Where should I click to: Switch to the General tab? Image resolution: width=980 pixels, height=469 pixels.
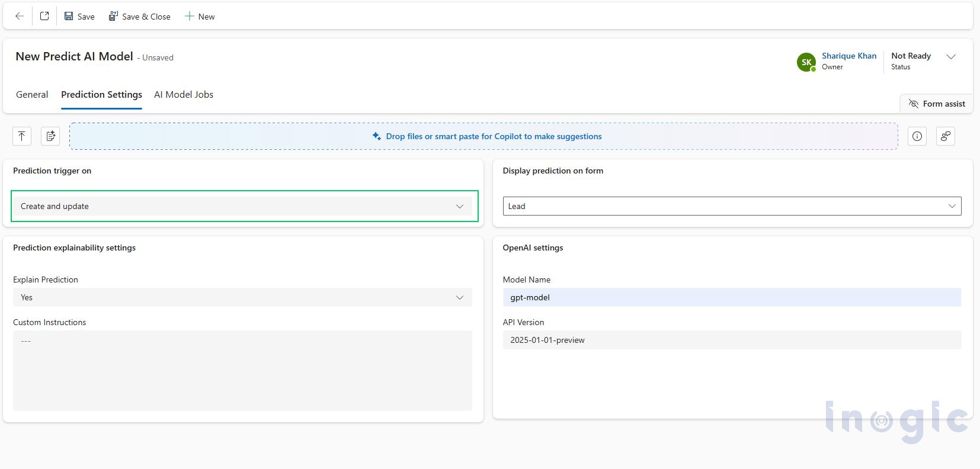(32, 95)
